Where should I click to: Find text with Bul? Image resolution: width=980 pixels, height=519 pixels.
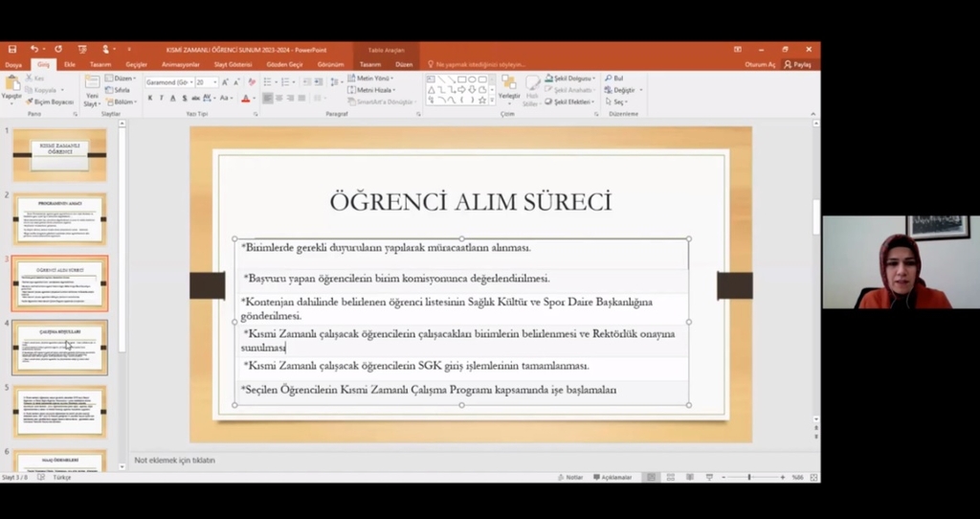(613, 79)
